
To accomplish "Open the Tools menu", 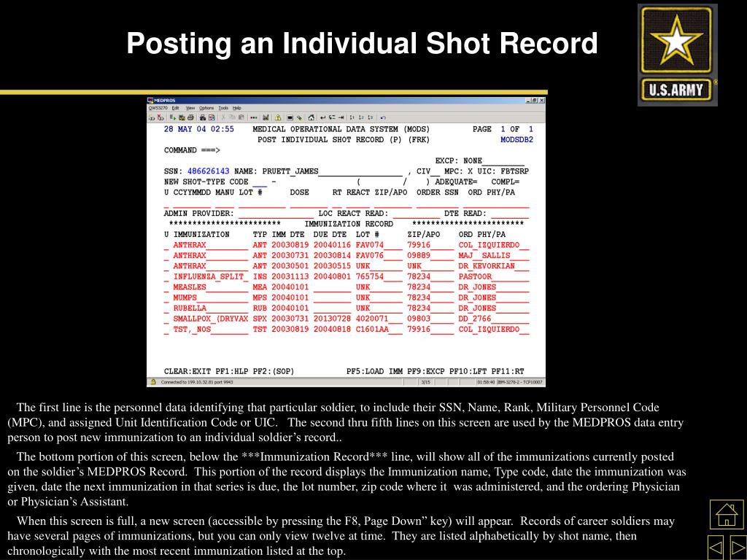I will pos(223,108).
